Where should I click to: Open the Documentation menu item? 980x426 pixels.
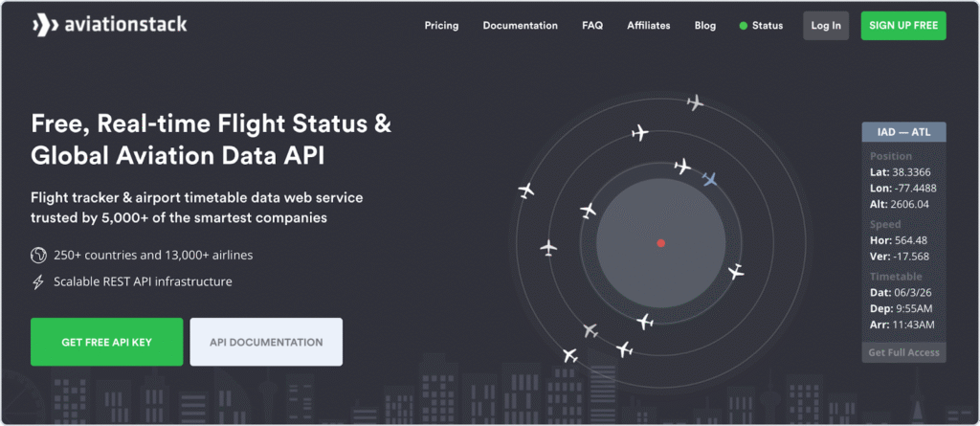[x=520, y=26]
